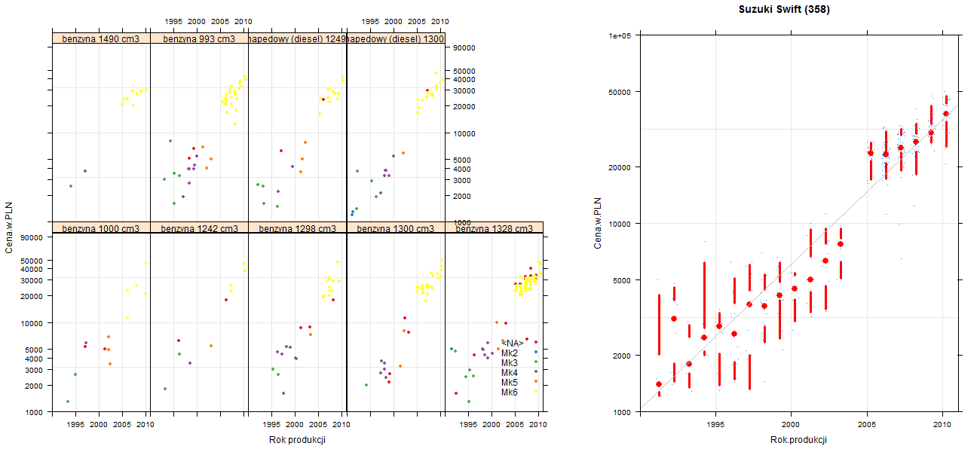Image resolution: width=980 pixels, height=452 pixels.
Task: Select the 'Mk2' legend label
Action: [x=510, y=353]
